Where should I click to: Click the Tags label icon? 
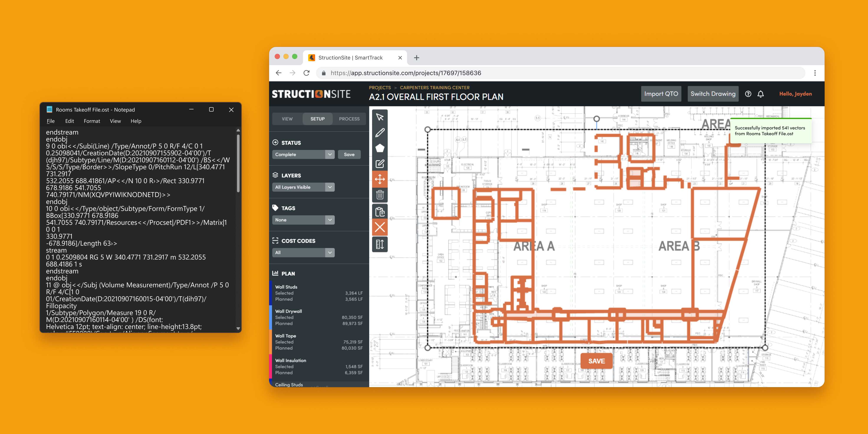[275, 208]
